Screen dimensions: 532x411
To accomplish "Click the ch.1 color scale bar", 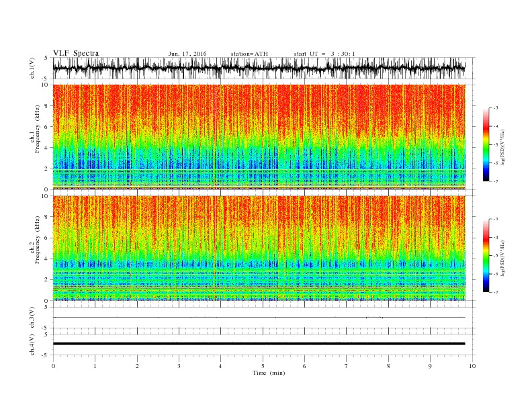I will [x=486, y=145].
